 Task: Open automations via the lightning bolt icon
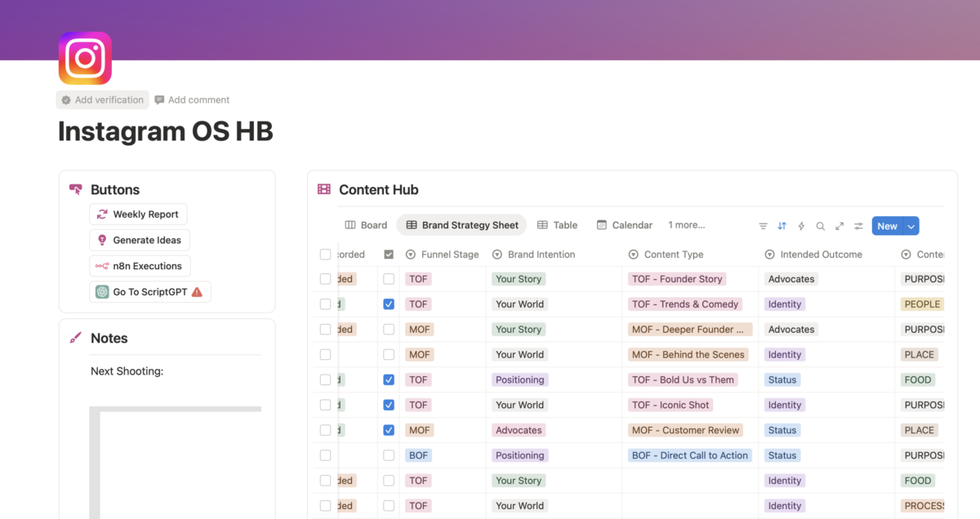coord(801,226)
